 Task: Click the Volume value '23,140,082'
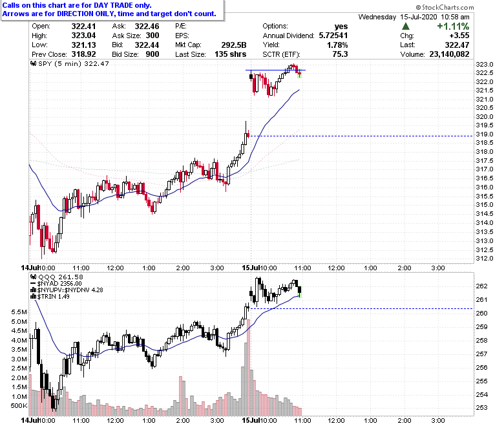pos(449,54)
